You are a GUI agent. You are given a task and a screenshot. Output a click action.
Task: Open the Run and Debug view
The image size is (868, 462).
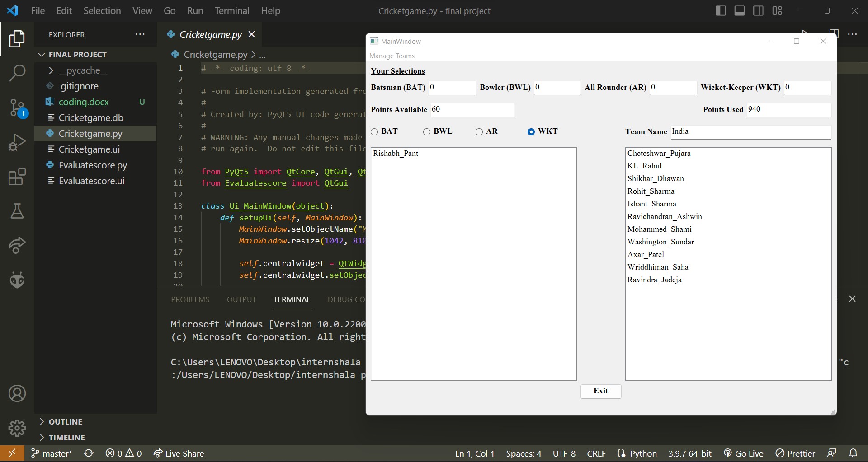pos(17,142)
